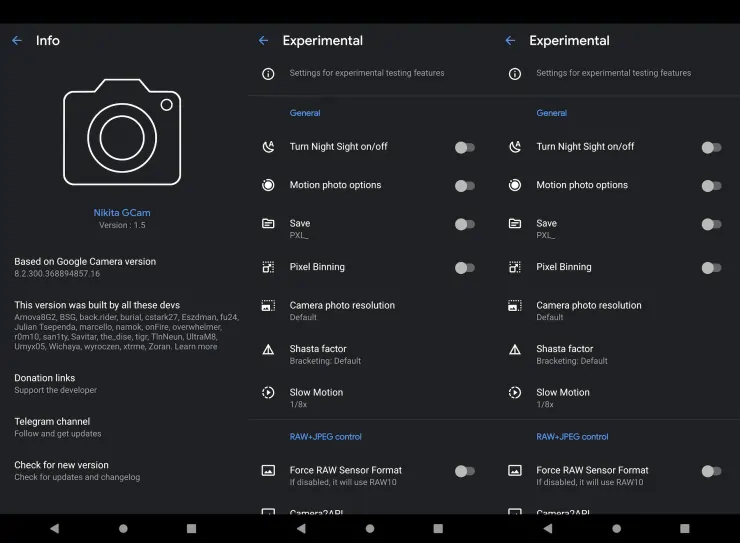Click info circle icon in right Experimental screen
Image resolution: width=740 pixels, height=543 pixels.
click(515, 74)
